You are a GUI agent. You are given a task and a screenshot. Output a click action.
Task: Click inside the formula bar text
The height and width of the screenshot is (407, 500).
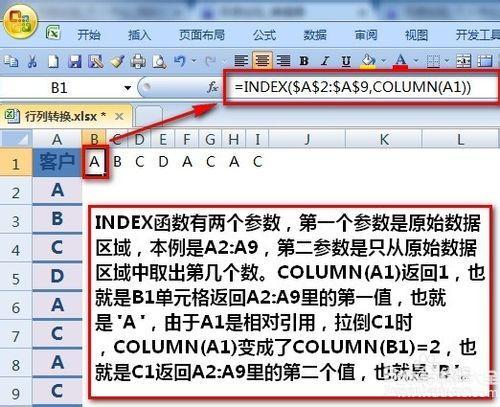tap(353, 88)
